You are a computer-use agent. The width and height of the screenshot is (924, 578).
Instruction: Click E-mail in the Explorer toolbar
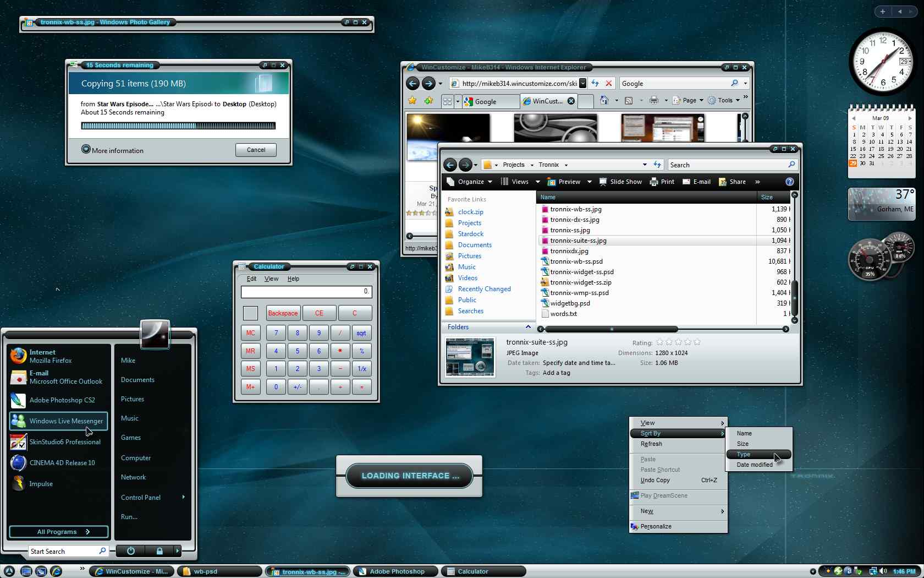(696, 182)
